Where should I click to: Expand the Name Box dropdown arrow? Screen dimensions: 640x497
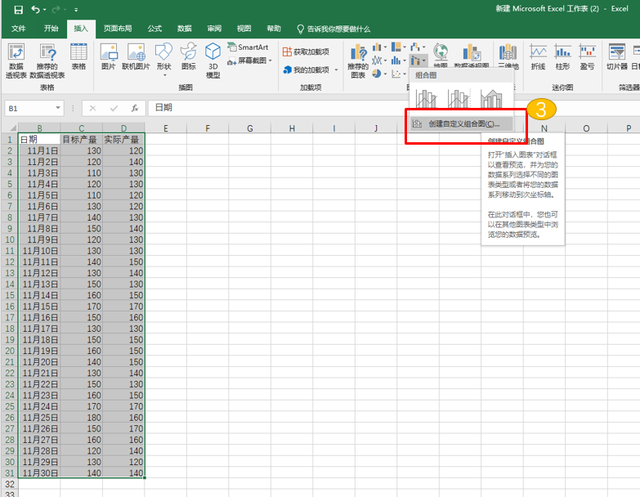(x=59, y=107)
